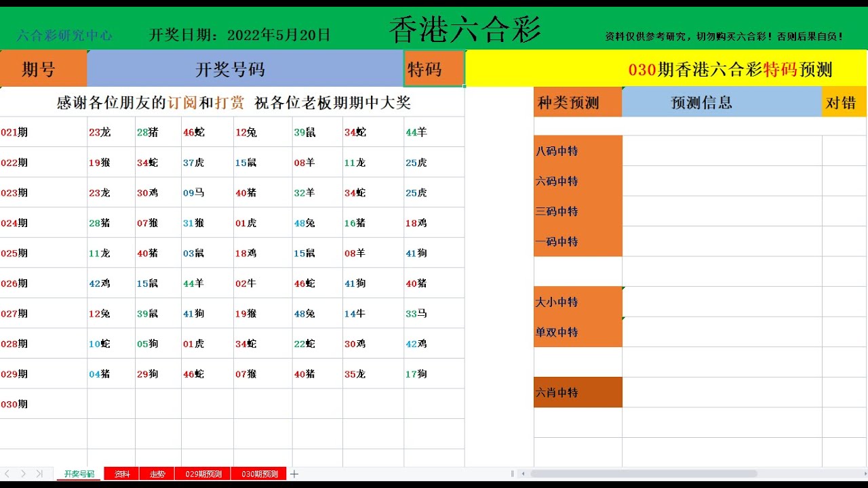Screen dimensions: 868x488
Task: Select the 特码 header cell
Action: (434, 68)
